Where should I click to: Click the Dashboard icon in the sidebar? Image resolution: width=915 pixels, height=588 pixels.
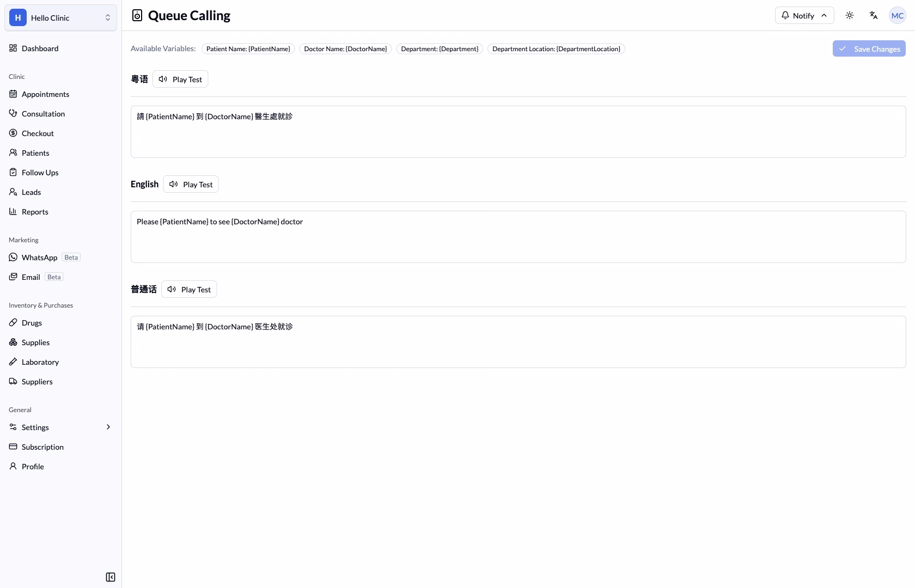13,48
